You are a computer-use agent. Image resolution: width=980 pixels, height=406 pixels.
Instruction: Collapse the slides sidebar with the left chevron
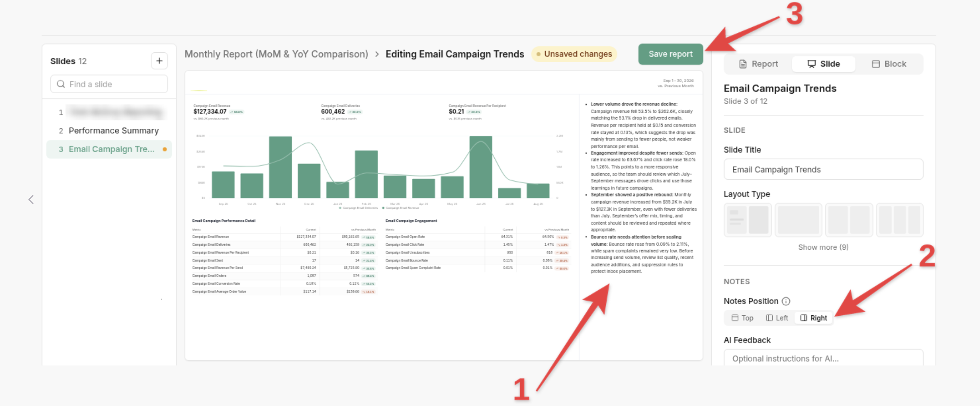click(31, 200)
